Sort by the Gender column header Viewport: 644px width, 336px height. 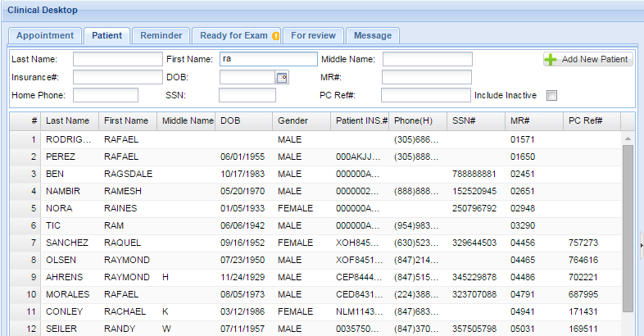click(x=302, y=120)
